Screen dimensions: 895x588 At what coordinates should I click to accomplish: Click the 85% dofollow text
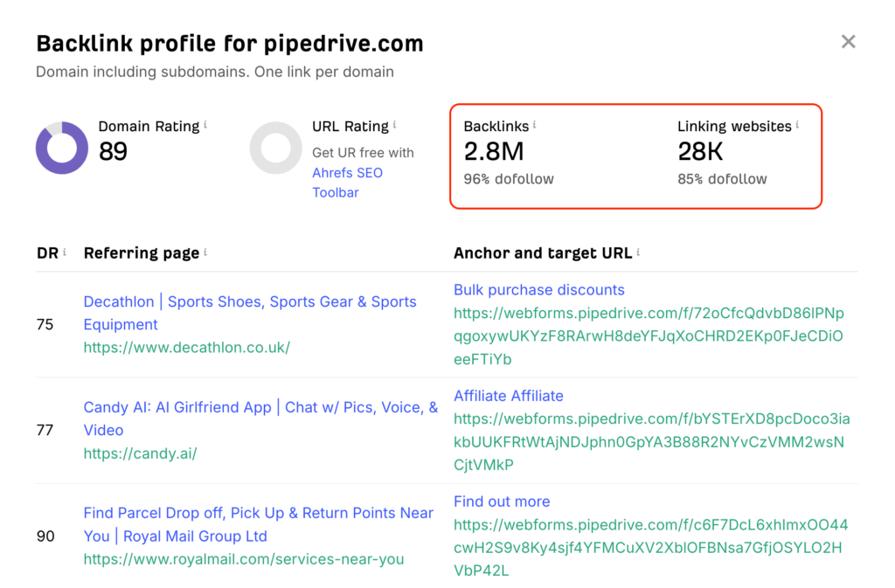(x=722, y=179)
